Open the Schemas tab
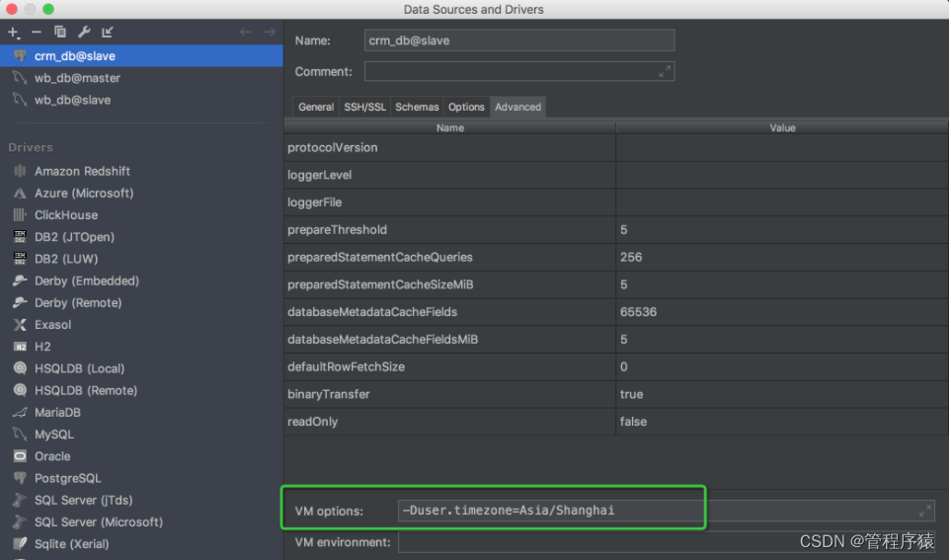The height and width of the screenshot is (560, 951). pyautogui.click(x=417, y=107)
